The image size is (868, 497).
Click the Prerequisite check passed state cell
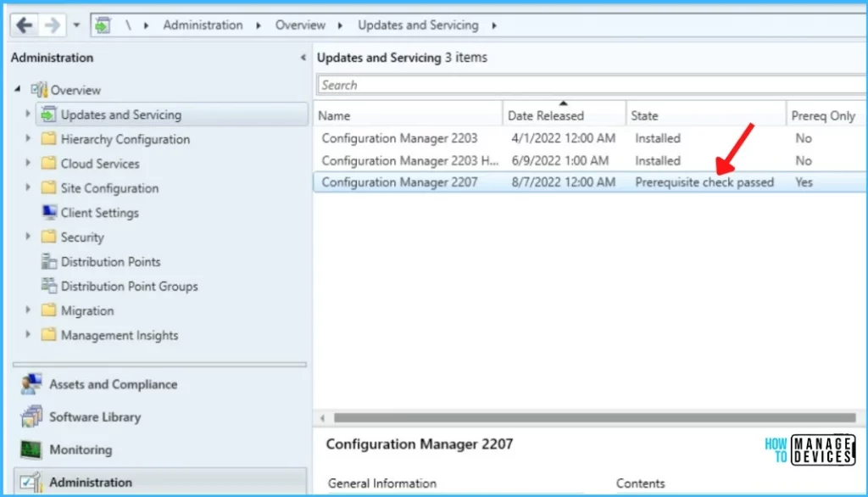tap(704, 182)
